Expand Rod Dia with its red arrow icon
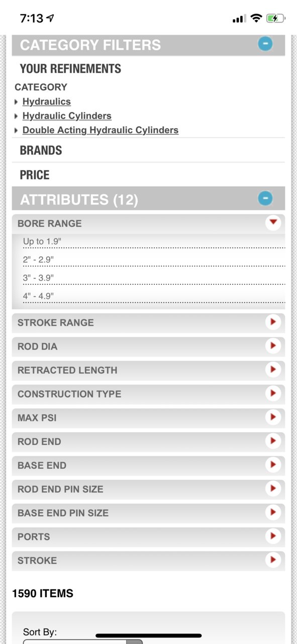This screenshot has height=644, width=297. point(273,346)
